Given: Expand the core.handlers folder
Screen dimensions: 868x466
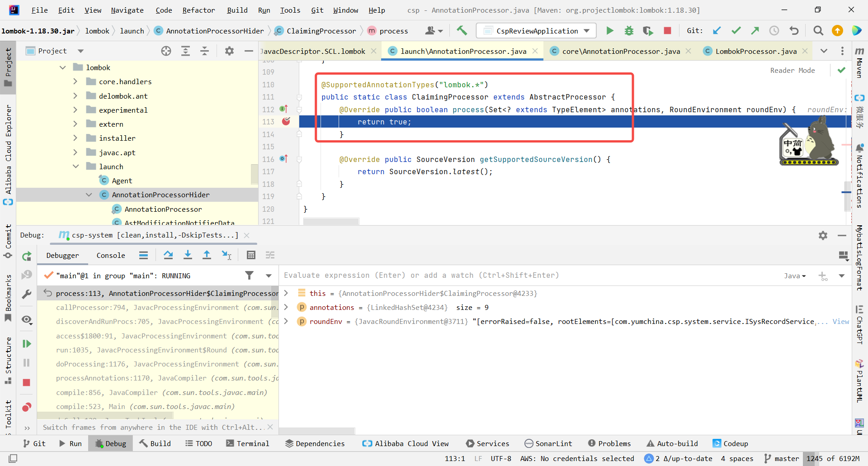Looking at the screenshot, I should tap(75, 81).
